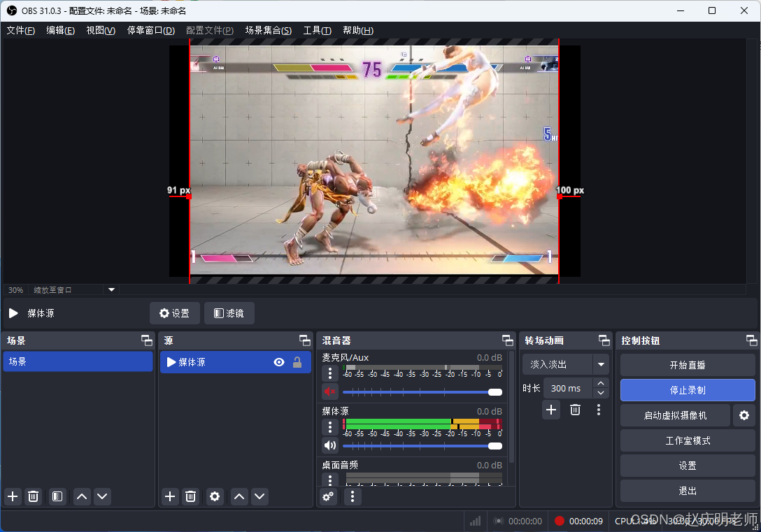
Task: Open scene filters icon in scenes toolbar
Action: pyautogui.click(x=57, y=496)
